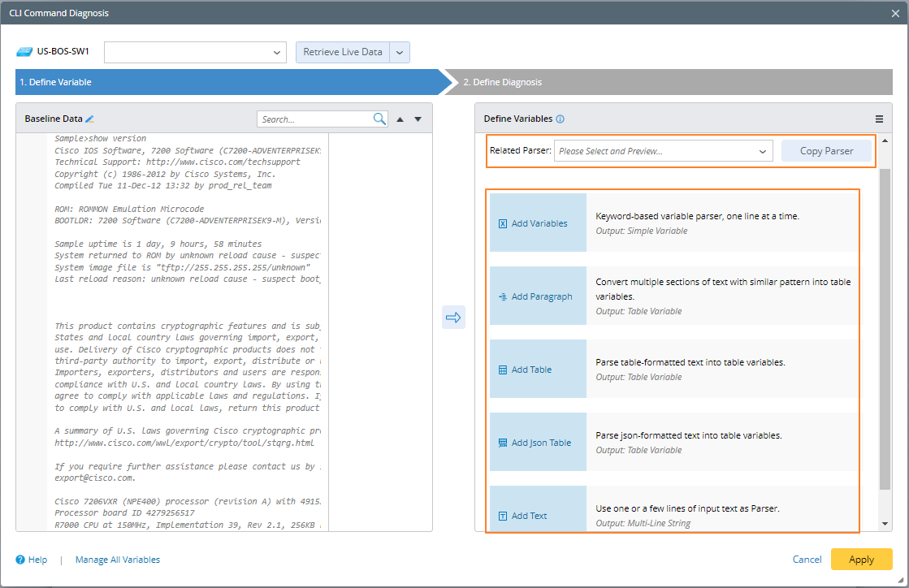Click the 'export@cisco.com.' line

click(95, 478)
